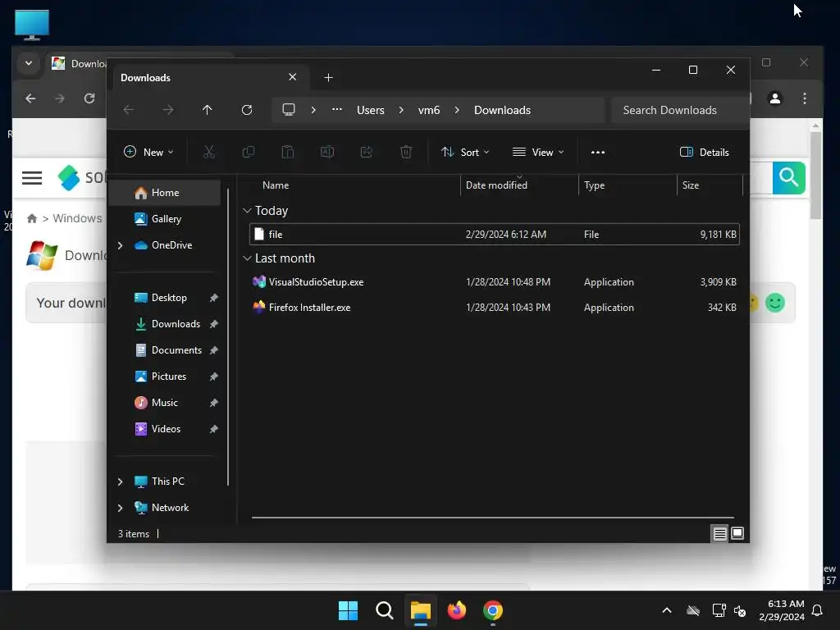Open taskbar Search
The width and height of the screenshot is (840, 630).
point(384,610)
